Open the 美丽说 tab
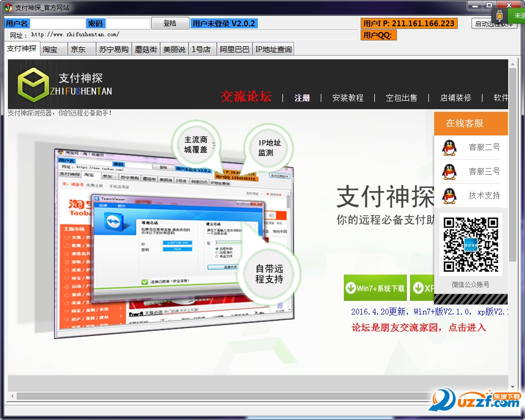Image resolution: width=525 pixels, height=420 pixels. [x=174, y=49]
